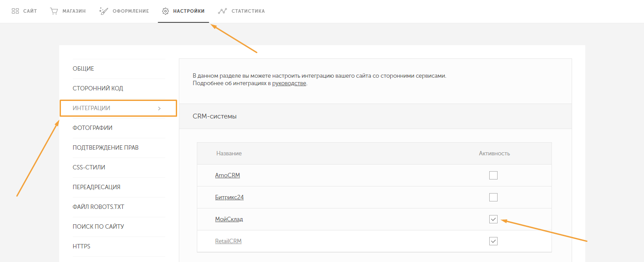Click the shopping cart icon for Магазин
This screenshot has width=644, height=262.
(54, 11)
